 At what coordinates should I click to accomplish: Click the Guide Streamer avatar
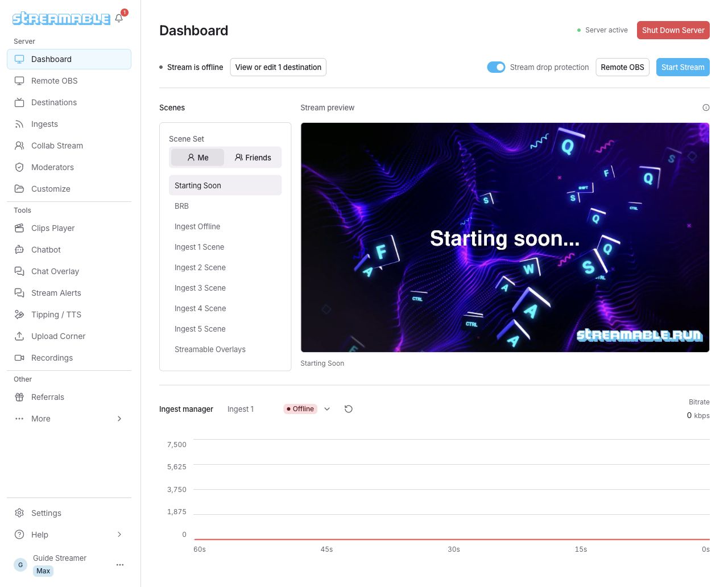20,565
